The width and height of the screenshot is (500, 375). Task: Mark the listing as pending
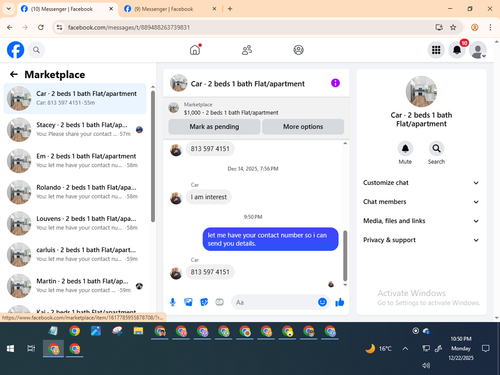pyautogui.click(x=214, y=127)
